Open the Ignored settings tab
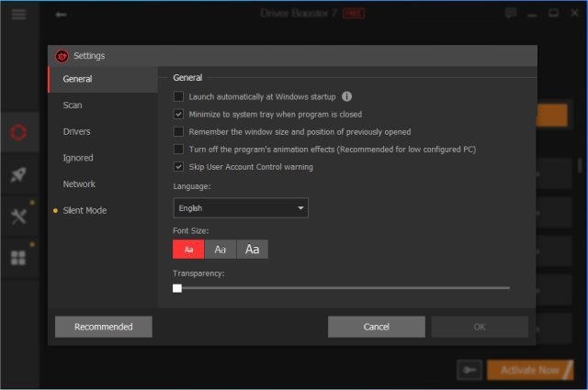The height and width of the screenshot is (390, 588). 103,158
